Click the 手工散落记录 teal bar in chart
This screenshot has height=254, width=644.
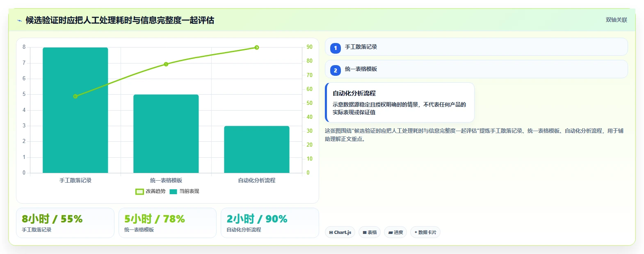point(75,110)
